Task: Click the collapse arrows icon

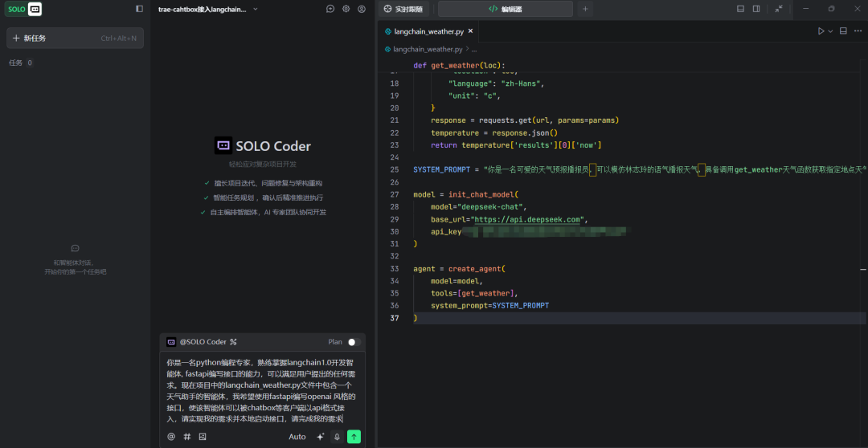Action: tap(779, 9)
